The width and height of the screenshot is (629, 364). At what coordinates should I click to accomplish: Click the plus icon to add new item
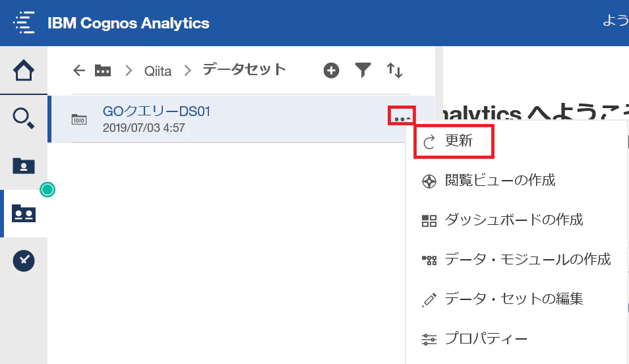click(332, 71)
